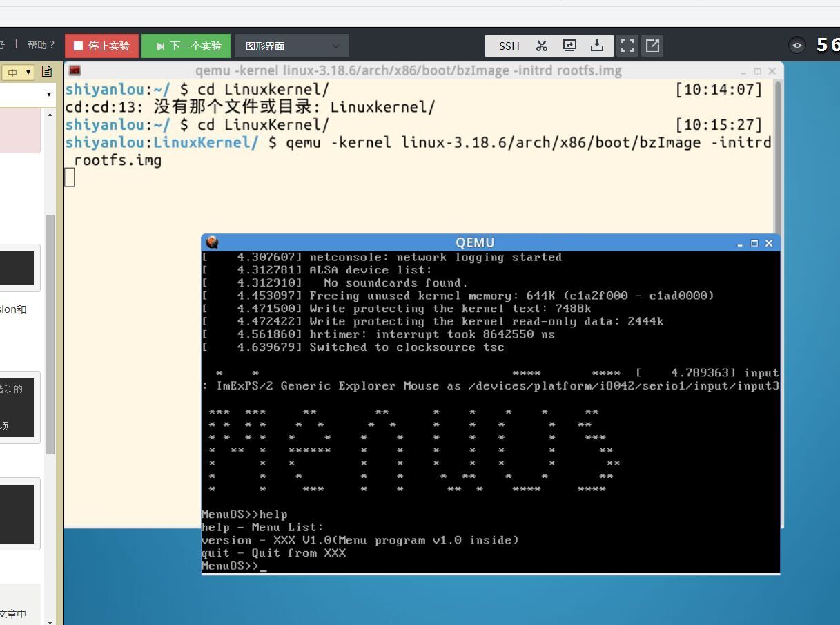Screen dimensions: 840x625
Task: Click the third dark code block thumbnail
Action: coord(17,514)
